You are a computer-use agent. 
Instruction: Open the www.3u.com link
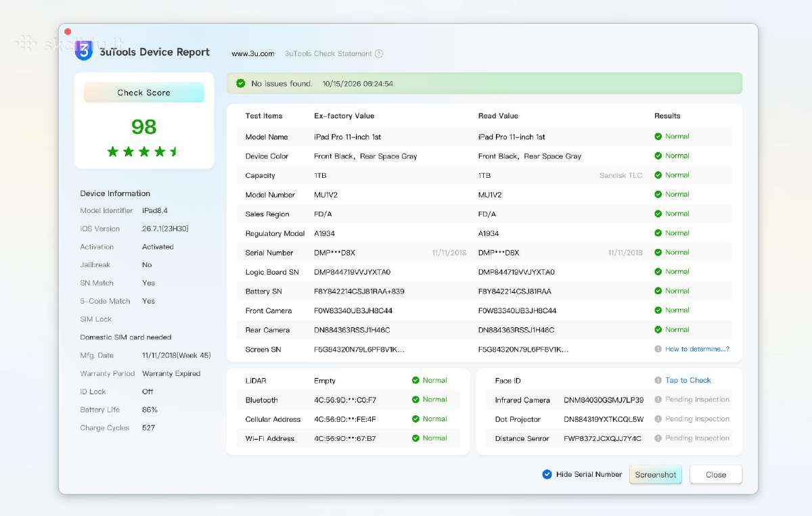253,54
